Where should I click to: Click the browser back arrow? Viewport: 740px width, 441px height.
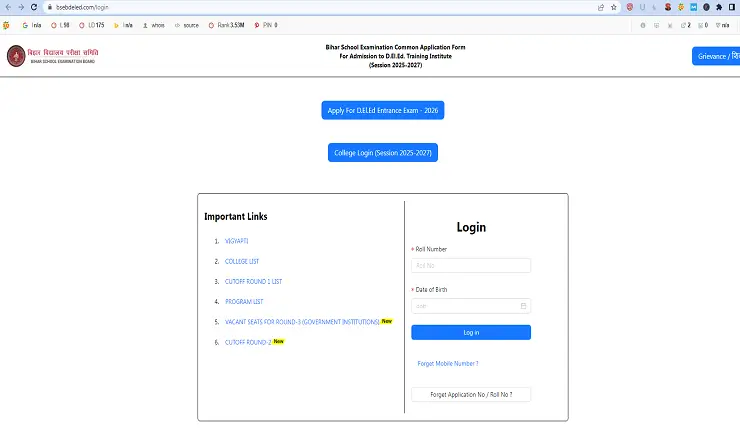pyautogui.click(x=8, y=7)
